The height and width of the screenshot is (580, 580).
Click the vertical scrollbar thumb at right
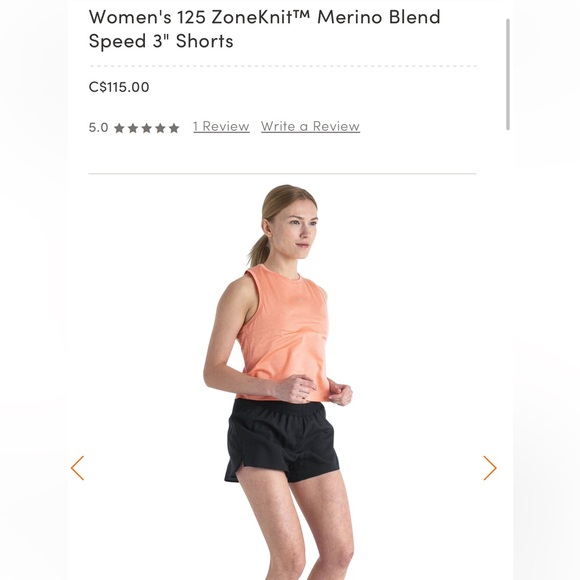coord(508,74)
